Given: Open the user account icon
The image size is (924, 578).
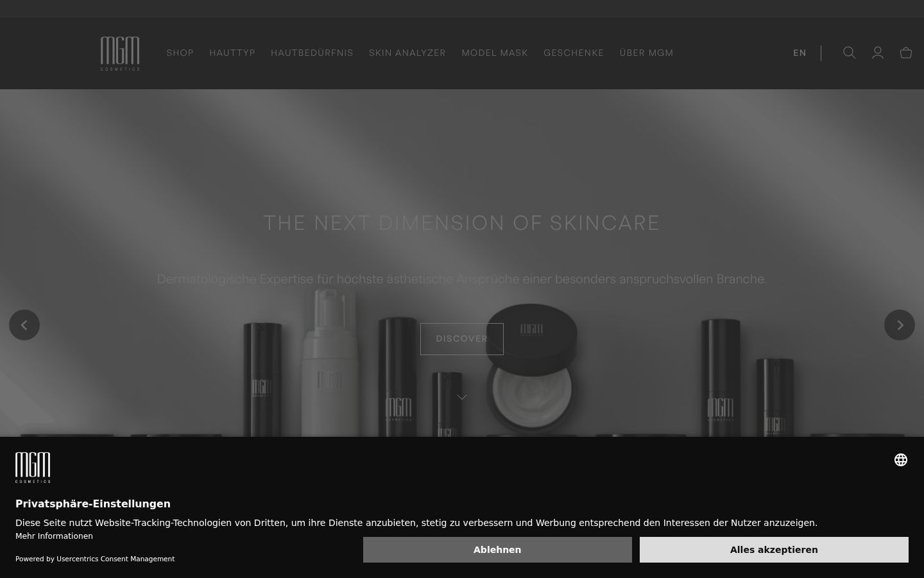Looking at the screenshot, I should pos(878,53).
